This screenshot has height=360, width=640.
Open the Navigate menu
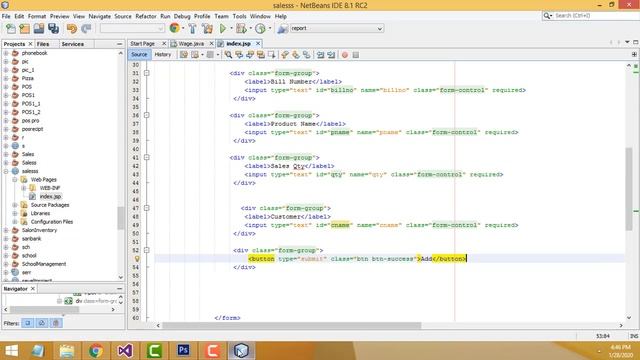click(100, 16)
